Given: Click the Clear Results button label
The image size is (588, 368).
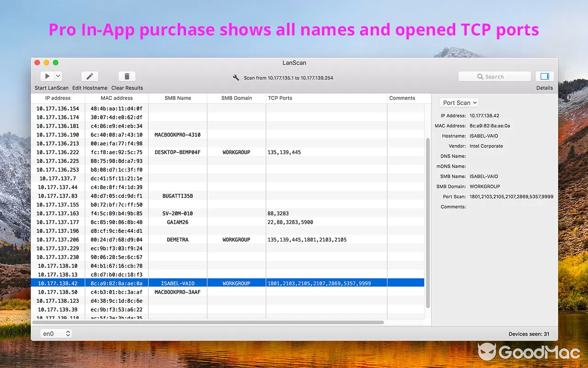Looking at the screenshot, I should [x=127, y=88].
